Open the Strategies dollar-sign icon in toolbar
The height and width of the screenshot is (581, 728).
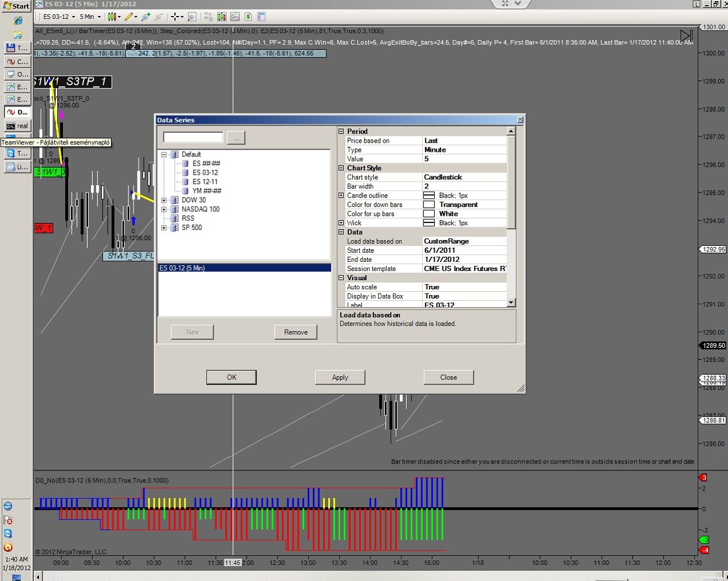point(248,17)
